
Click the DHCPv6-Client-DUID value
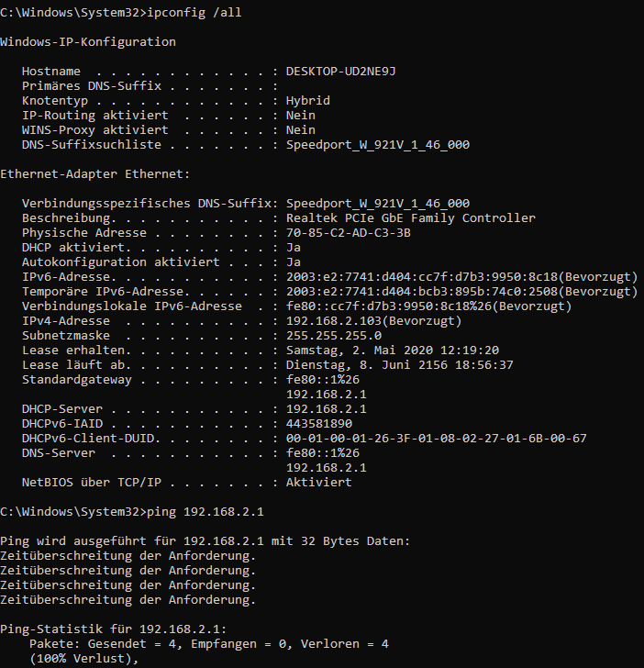tap(436, 439)
